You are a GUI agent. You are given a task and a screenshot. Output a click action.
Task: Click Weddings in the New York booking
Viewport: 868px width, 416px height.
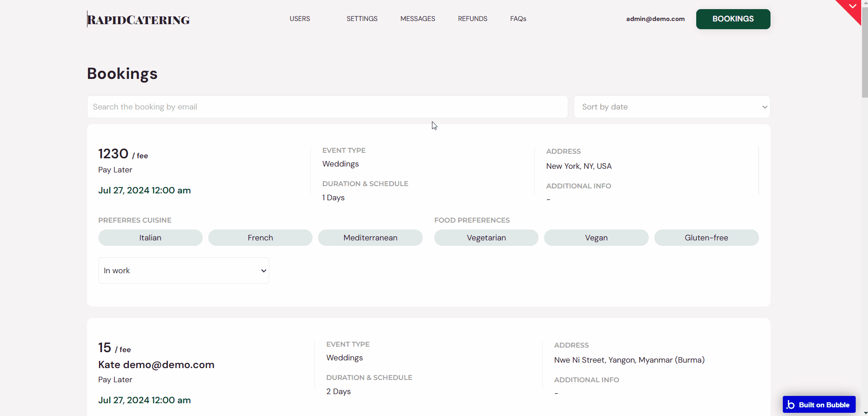point(340,164)
